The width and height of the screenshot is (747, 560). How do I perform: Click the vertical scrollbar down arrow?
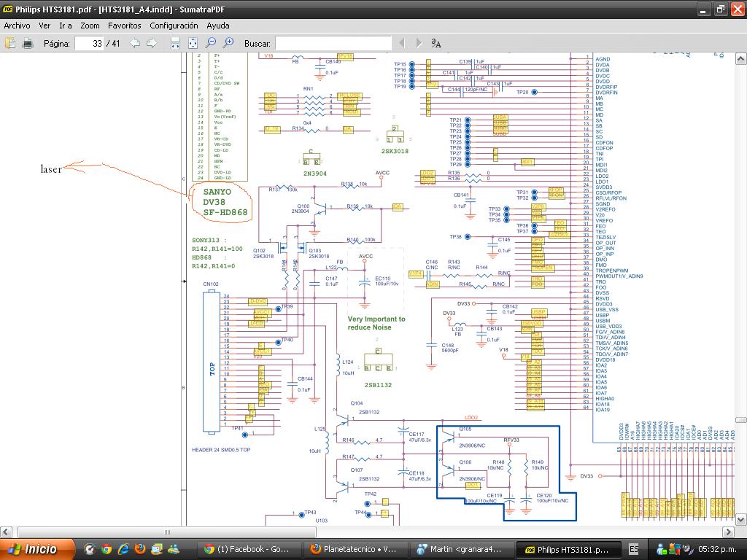tap(741, 519)
